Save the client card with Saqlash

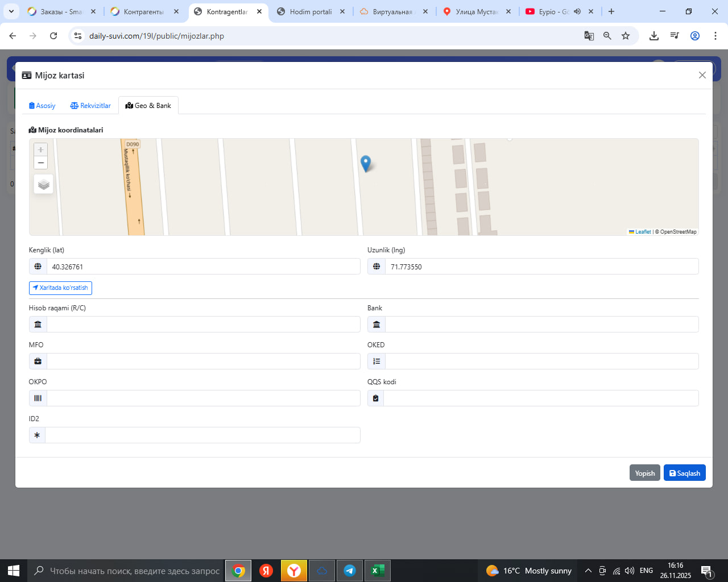(684, 473)
